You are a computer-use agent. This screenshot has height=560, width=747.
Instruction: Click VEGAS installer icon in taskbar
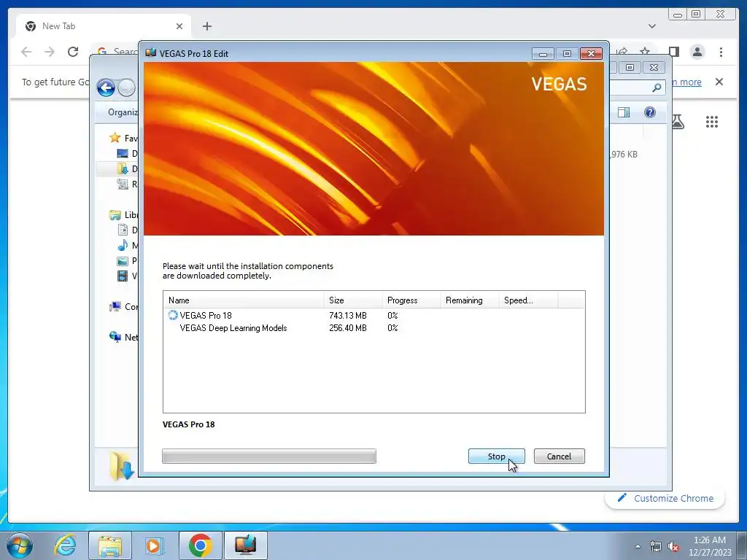pyautogui.click(x=245, y=545)
